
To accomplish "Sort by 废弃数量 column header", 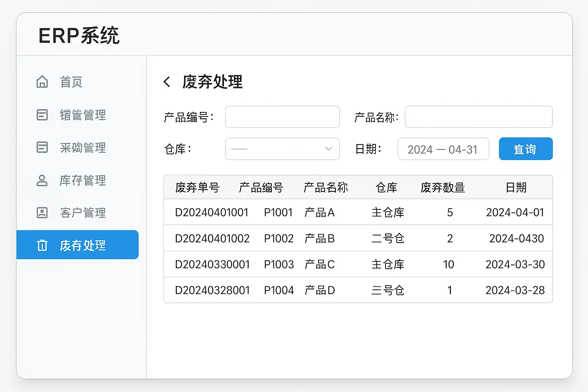I will tap(443, 188).
